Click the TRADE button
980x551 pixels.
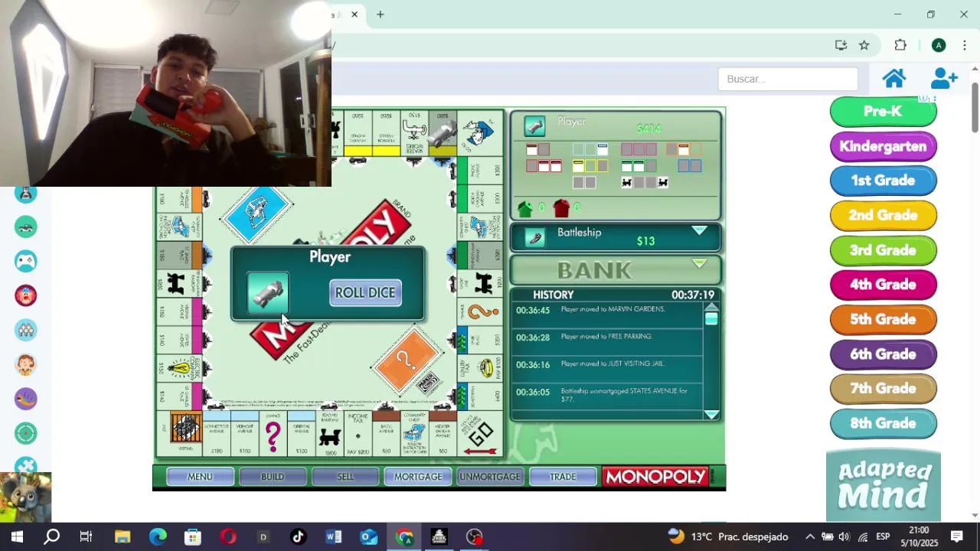click(x=563, y=477)
